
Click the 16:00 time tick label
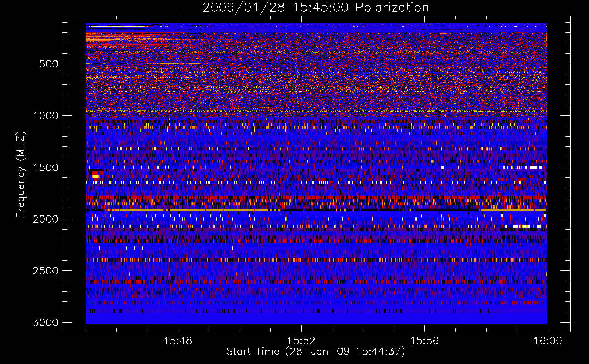click(548, 341)
